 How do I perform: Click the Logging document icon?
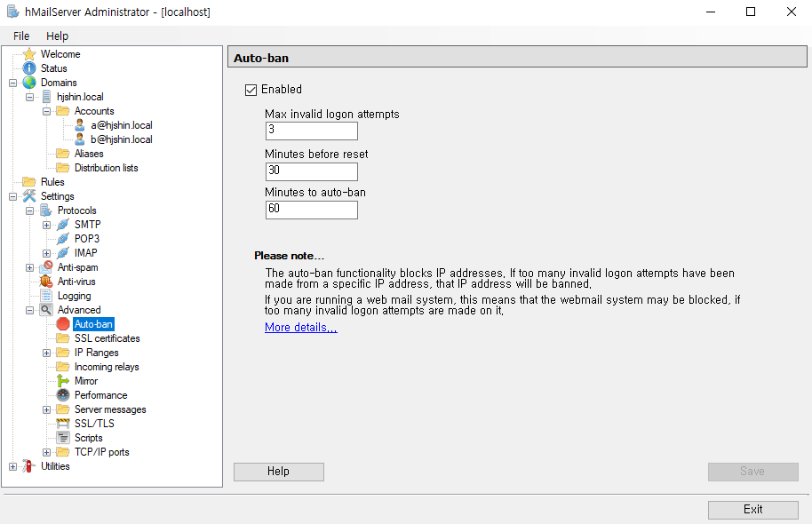[46, 296]
